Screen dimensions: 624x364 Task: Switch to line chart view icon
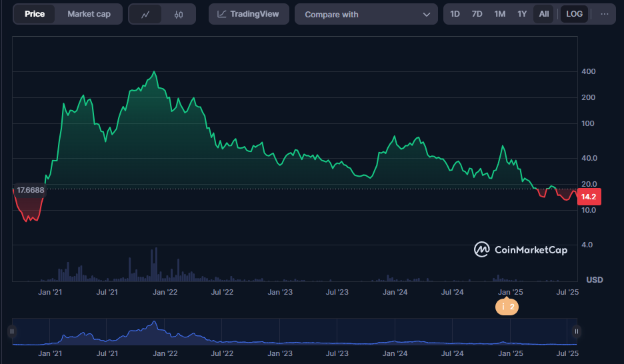click(x=145, y=14)
